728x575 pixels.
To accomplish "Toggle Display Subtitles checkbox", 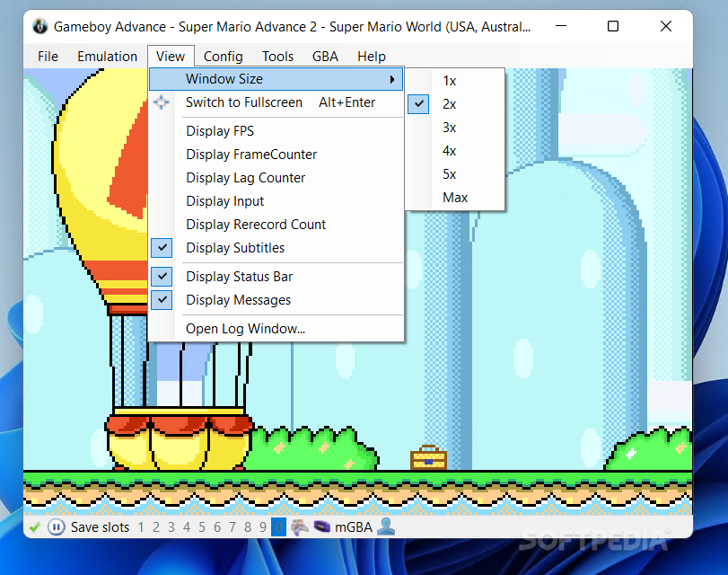I will [162, 248].
